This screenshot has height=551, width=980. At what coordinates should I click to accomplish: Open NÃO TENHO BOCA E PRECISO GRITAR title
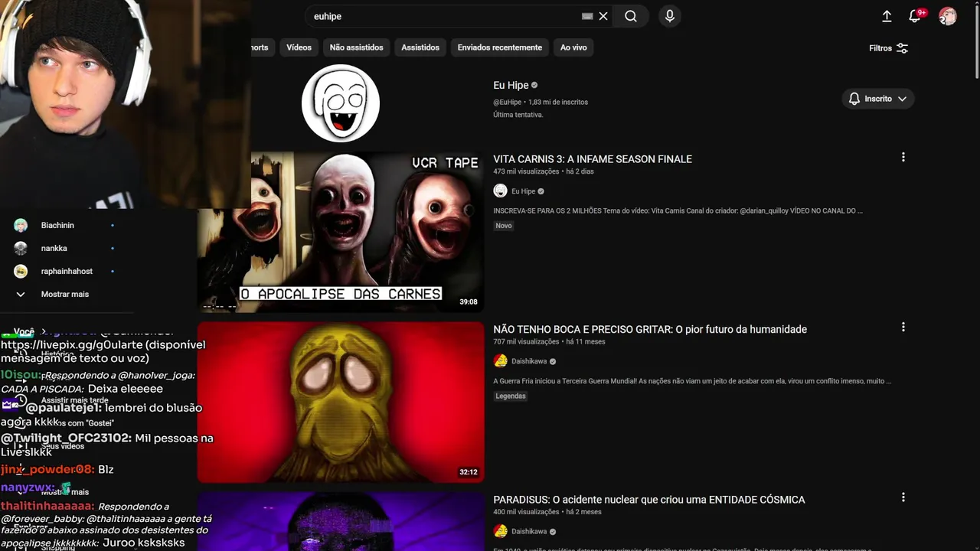pyautogui.click(x=650, y=329)
